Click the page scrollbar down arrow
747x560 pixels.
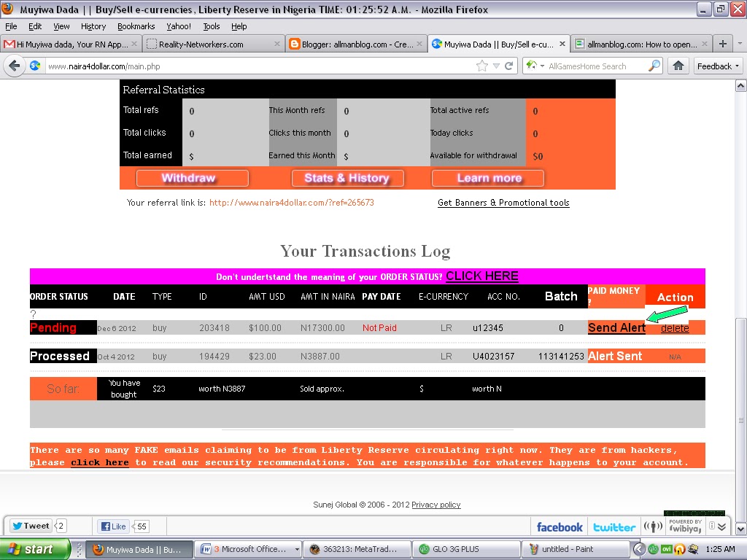point(741,529)
